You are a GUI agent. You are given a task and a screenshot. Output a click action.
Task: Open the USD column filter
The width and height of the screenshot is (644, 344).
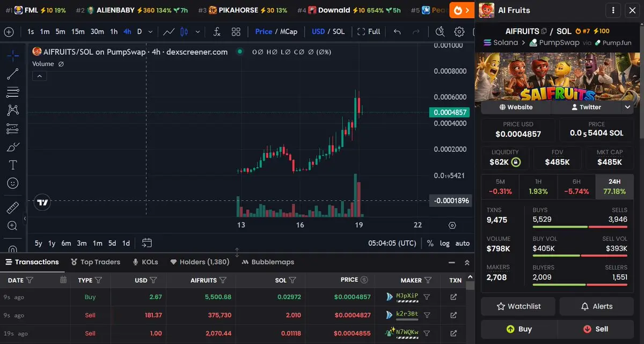coord(153,280)
